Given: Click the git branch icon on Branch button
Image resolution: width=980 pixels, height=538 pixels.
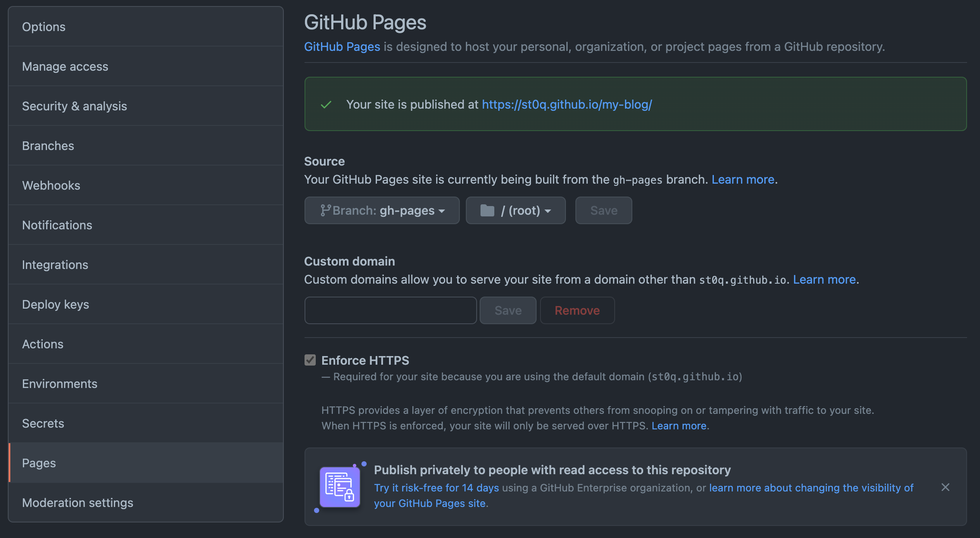Looking at the screenshot, I should (325, 210).
